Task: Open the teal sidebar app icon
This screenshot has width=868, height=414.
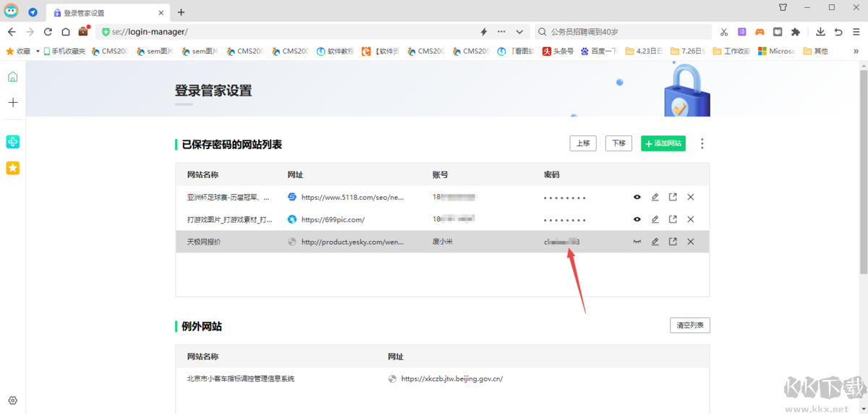Action: click(12, 142)
